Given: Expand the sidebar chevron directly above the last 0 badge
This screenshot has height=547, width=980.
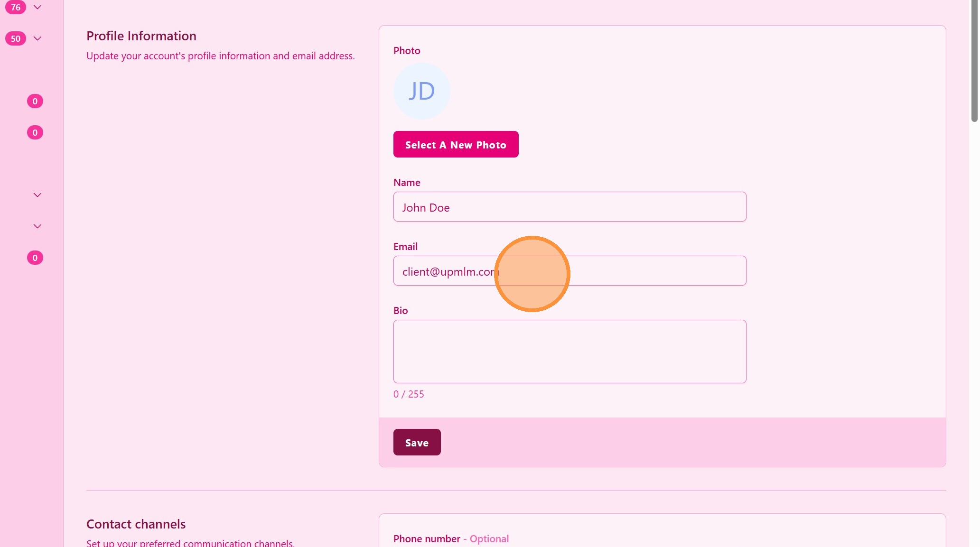Looking at the screenshot, I should coord(37,226).
